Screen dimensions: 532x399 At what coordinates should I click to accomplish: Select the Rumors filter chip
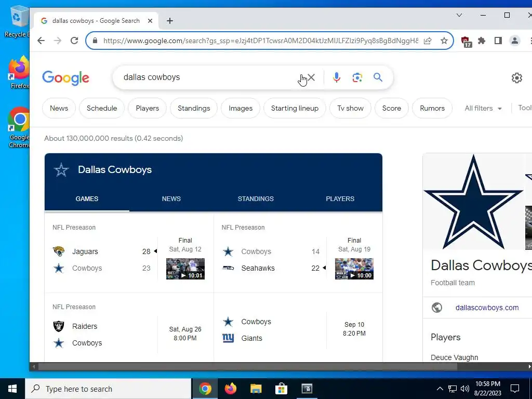click(x=432, y=108)
